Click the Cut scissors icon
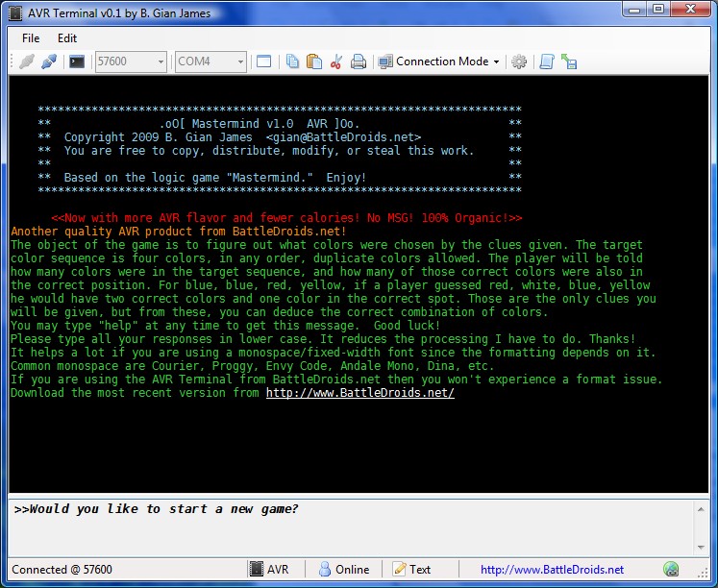The height and width of the screenshot is (588, 718). click(336, 61)
